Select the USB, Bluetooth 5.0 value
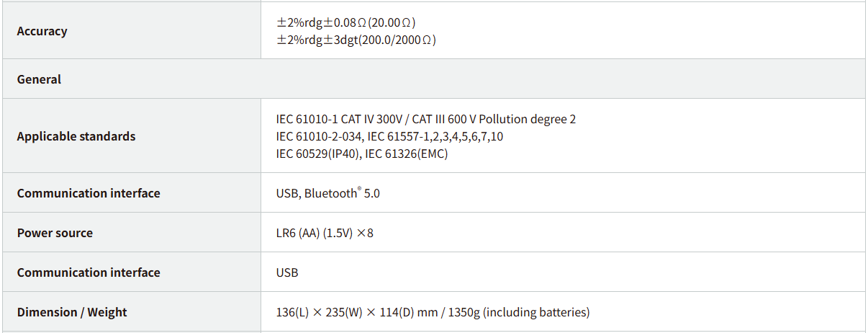 point(327,193)
